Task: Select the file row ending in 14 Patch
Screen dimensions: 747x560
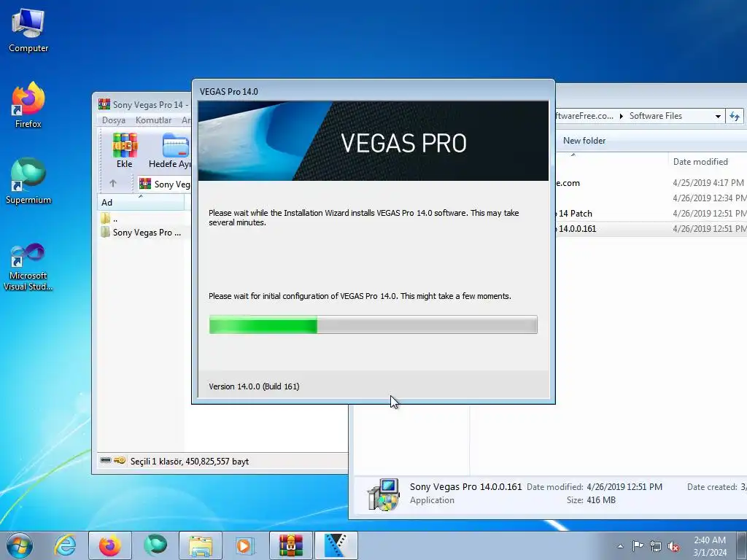Action: tap(651, 214)
